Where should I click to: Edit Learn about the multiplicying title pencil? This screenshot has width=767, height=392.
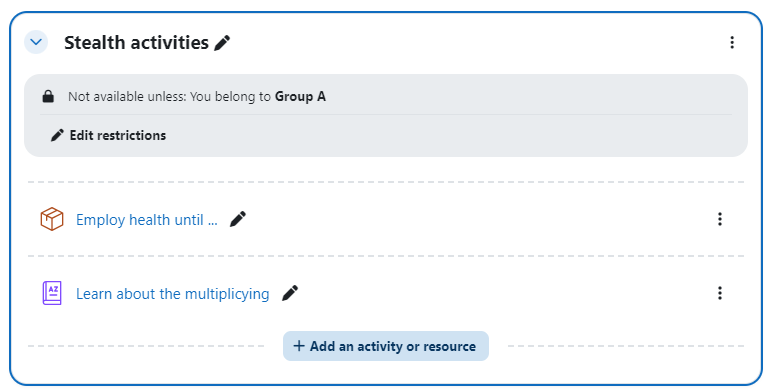click(290, 293)
